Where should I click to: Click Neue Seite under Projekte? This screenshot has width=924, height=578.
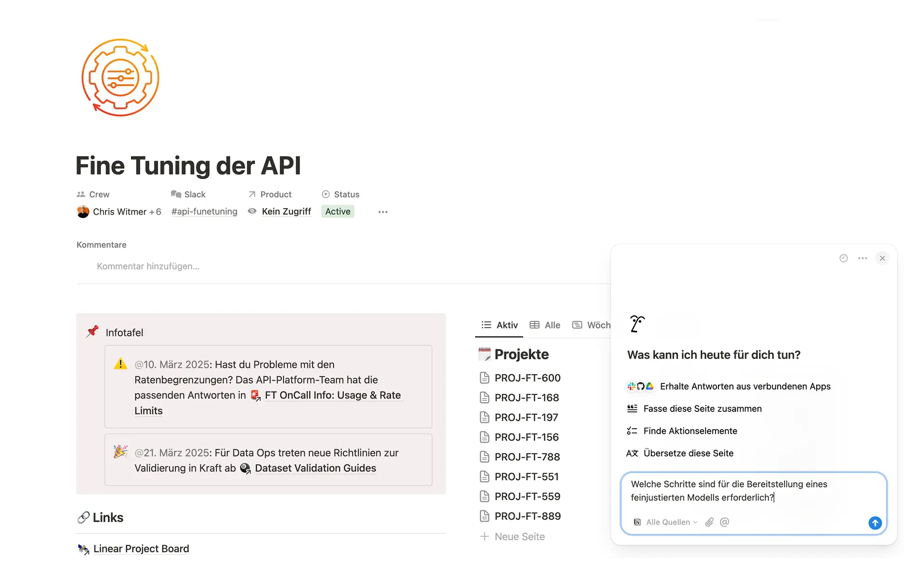[519, 536]
